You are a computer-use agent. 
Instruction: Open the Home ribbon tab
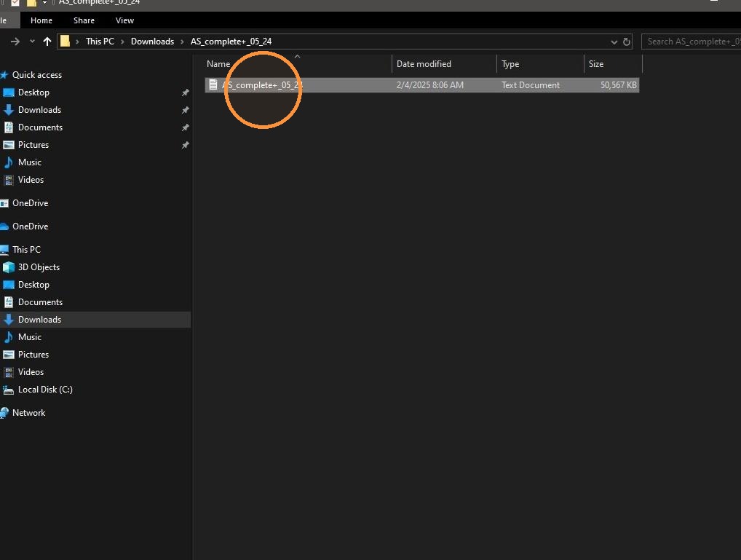click(x=41, y=20)
